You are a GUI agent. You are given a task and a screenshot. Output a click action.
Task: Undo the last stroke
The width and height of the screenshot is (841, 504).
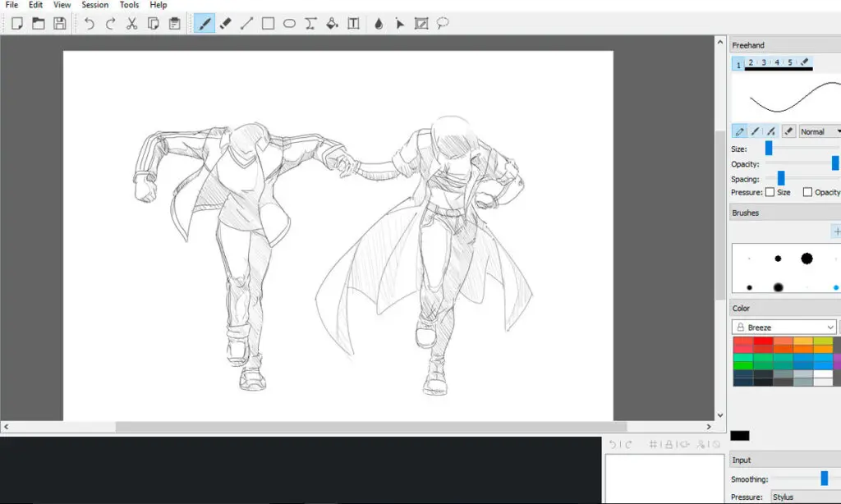[90, 23]
